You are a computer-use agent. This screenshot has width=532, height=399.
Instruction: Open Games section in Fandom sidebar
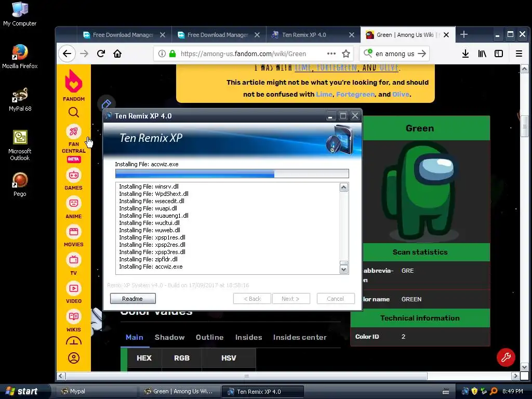[x=74, y=179]
